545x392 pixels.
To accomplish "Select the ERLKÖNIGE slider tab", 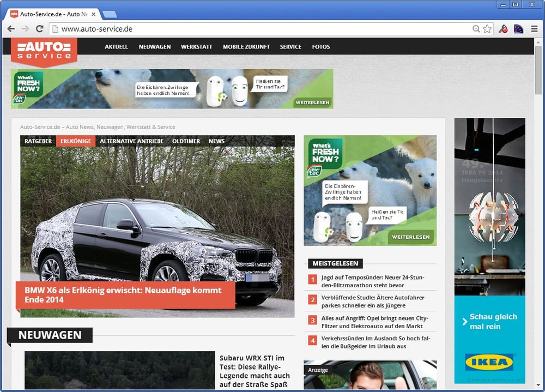I will click(76, 141).
